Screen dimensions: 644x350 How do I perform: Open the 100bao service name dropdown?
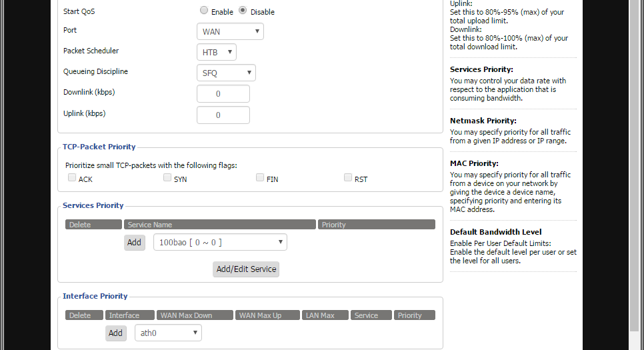pyautogui.click(x=220, y=242)
